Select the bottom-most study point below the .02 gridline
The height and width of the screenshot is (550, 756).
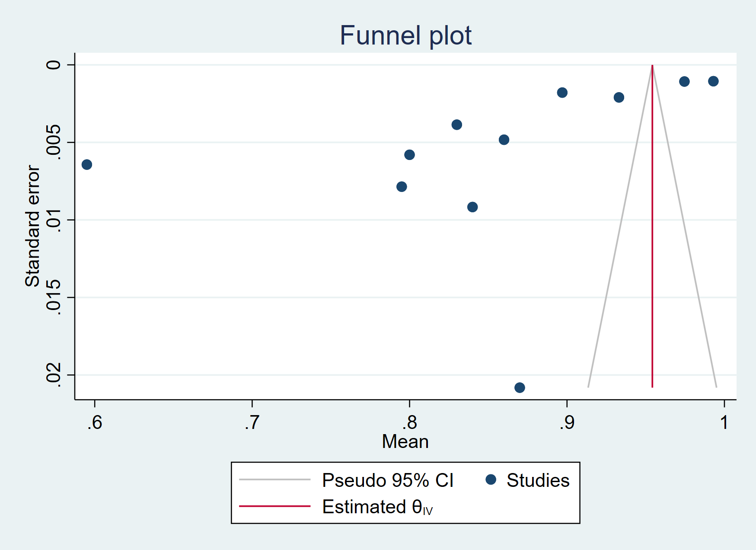(x=520, y=387)
